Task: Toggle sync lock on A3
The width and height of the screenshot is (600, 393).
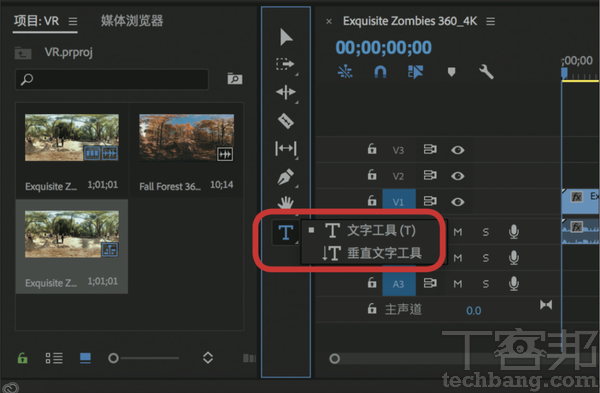Action: (430, 283)
